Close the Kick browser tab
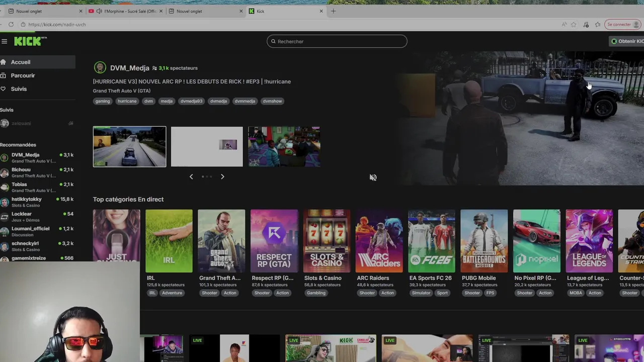Image resolution: width=644 pixels, height=362 pixels. pos(321,11)
